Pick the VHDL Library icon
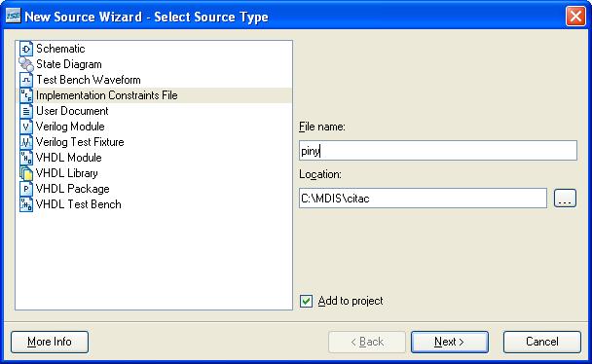This screenshot has width=592, height=364. pyautogui.click(x=26, y=173)
